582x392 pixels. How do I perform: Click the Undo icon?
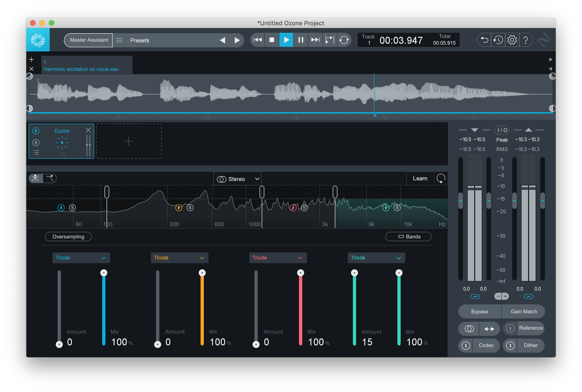[484, 40]
